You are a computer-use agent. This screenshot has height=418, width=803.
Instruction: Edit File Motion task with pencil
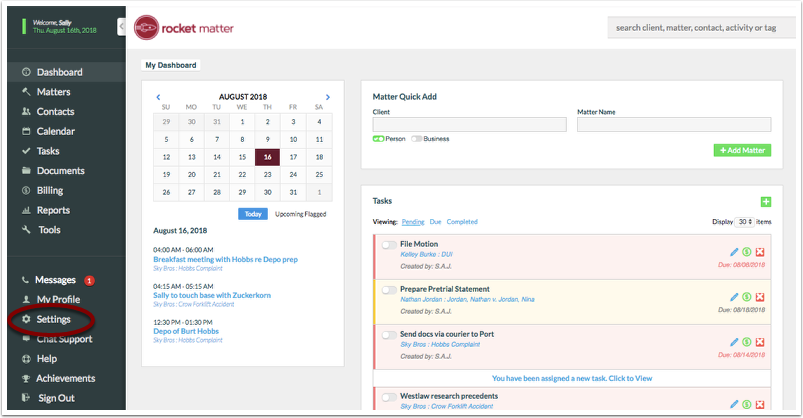click(x=734, y=252)
